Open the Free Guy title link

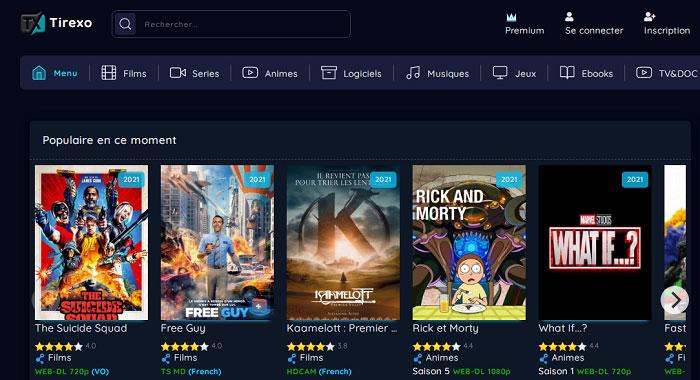coord(183,328)
